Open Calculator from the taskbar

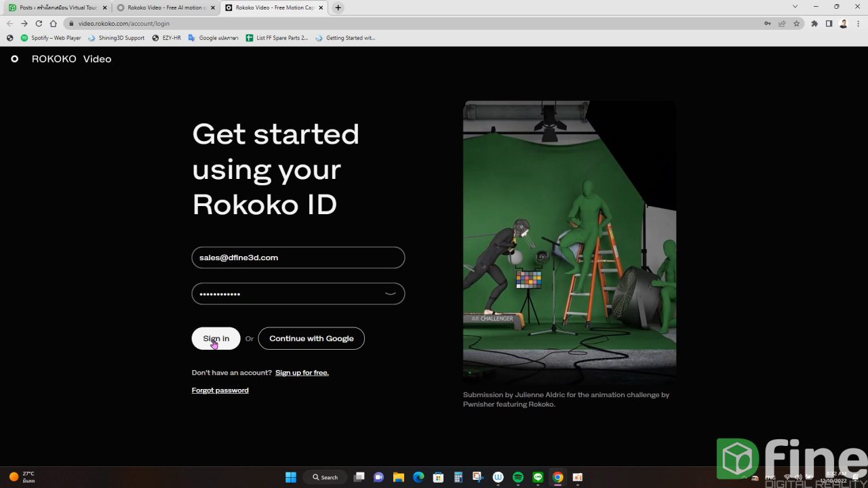click(x=457, y=477)
